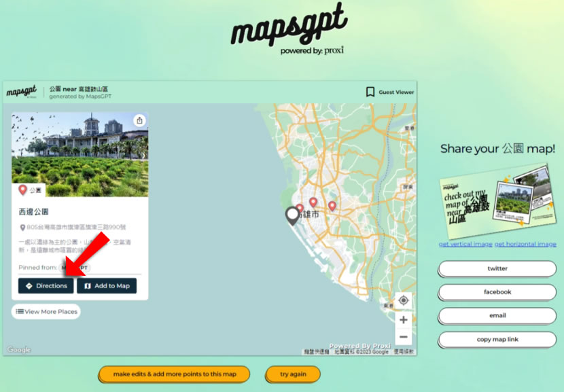Click the 西邊公園 park photo
The width and height of the screenshot is (564, 392).
click(x=80, y=154)
